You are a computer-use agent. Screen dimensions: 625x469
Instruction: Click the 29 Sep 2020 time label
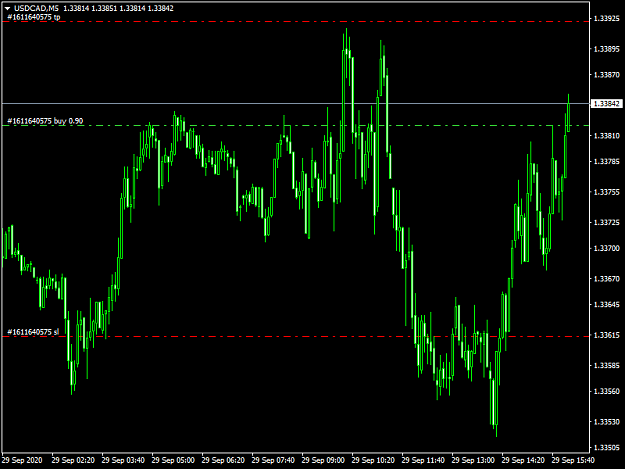click(22, 460)
